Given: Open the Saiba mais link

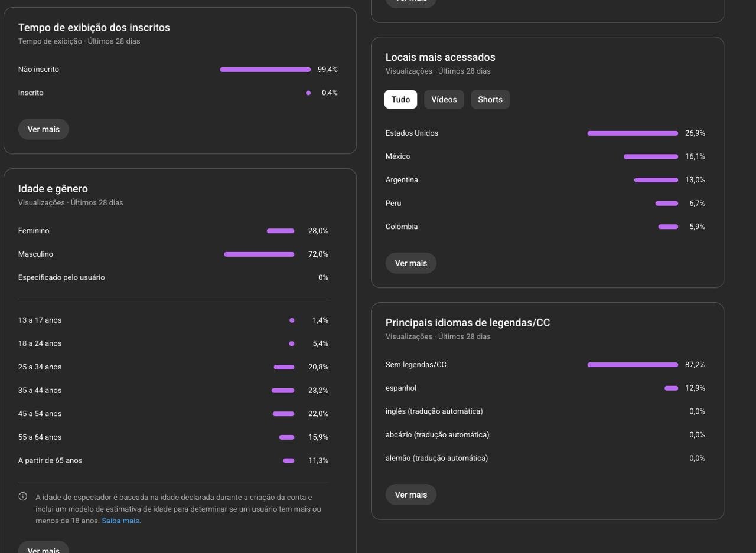Looking at the screenshot, I should click(120, 521).
